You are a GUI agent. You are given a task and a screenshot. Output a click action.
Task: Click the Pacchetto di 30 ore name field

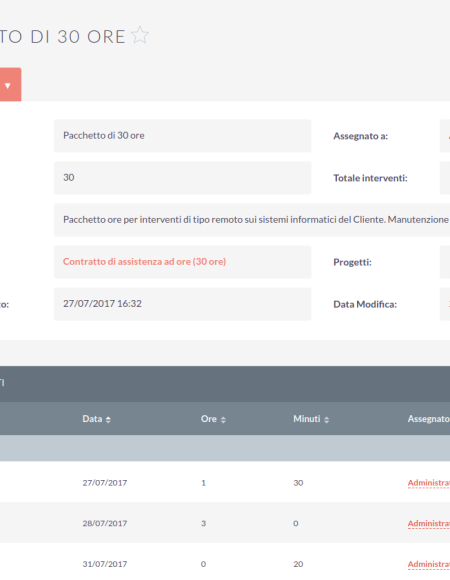tap(183, 136)
